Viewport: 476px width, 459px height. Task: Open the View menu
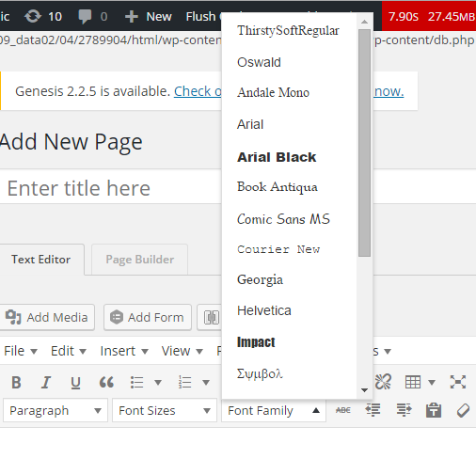[182, 351]
